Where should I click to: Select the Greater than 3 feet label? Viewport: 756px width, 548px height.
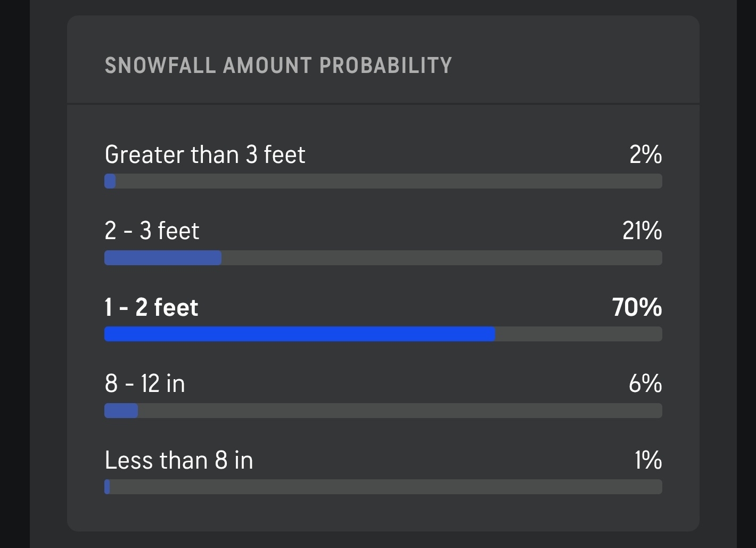tap(205, 155)
